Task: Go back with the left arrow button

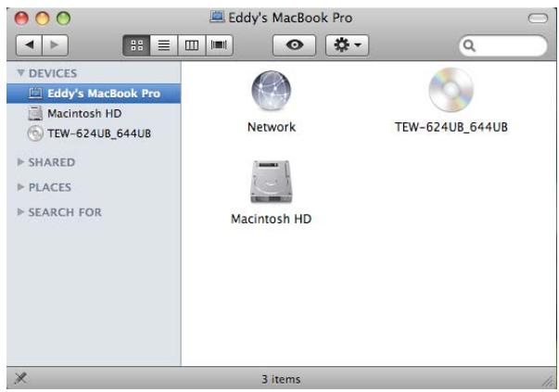Action: point(30,45)
